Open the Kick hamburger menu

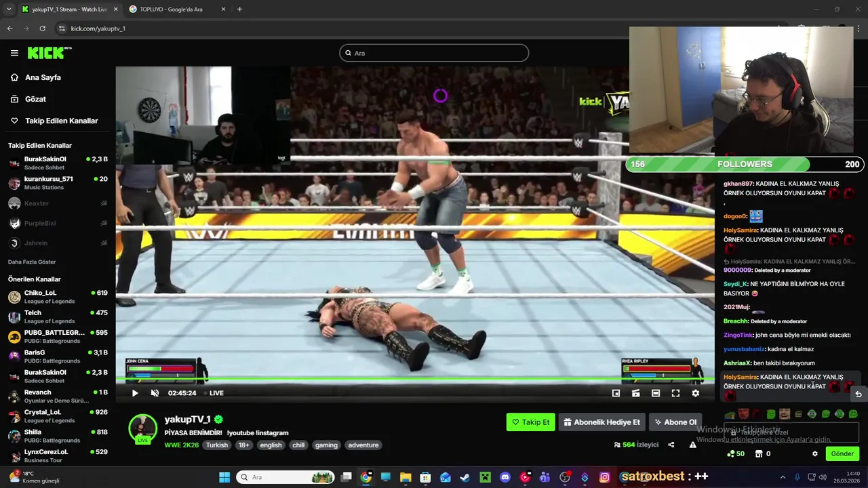pos(14,53)
